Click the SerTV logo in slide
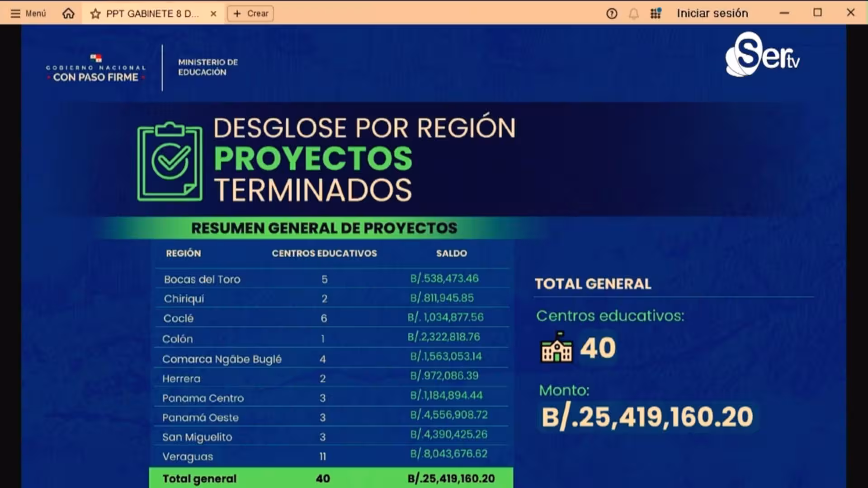 pos(762,55)
